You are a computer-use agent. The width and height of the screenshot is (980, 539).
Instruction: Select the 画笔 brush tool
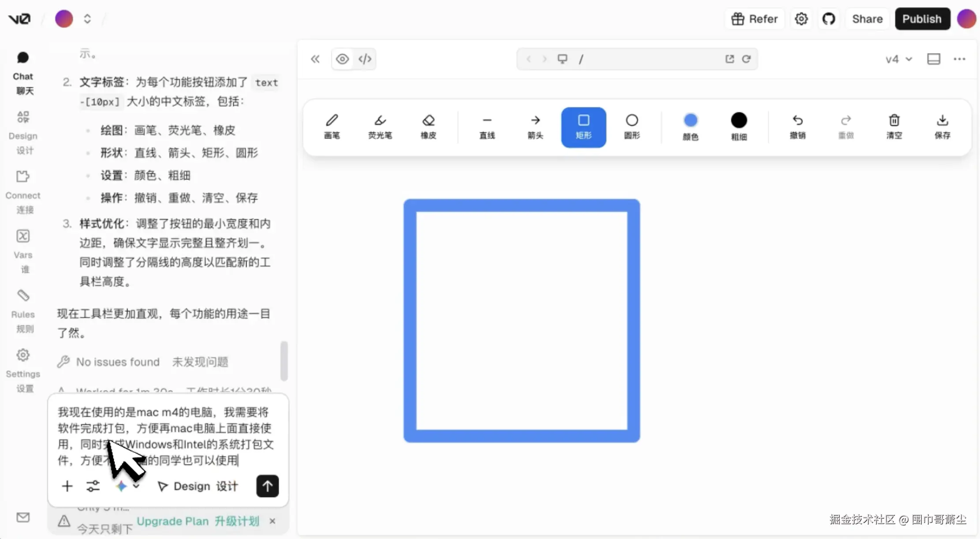pyautogui.click(x=332, y=127)
